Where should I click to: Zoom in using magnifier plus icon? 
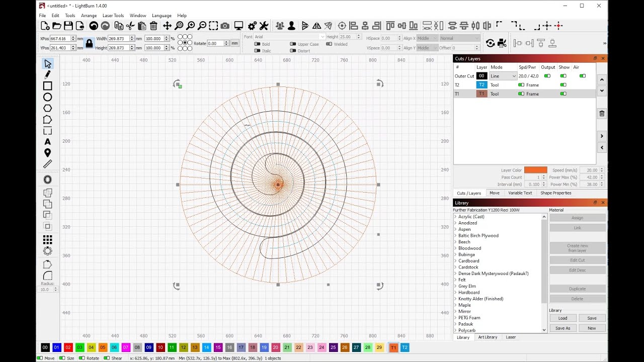tap(191, 26)
